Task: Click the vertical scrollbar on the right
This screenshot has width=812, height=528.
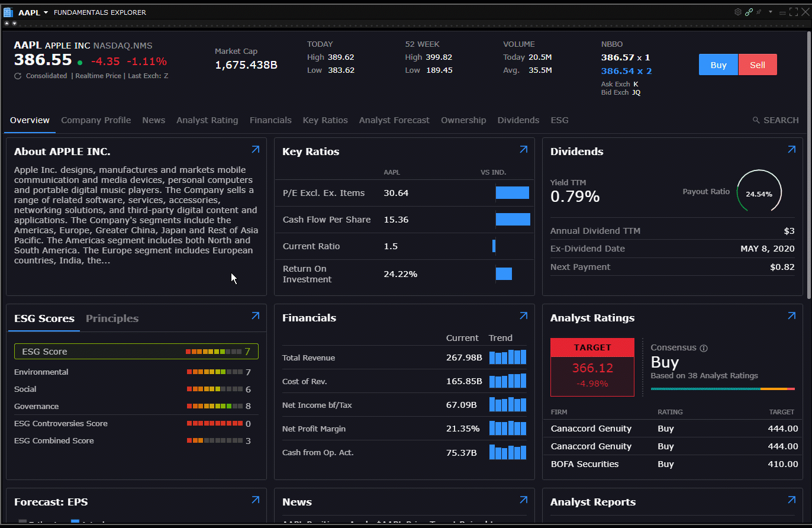Action: click(808, 166)
